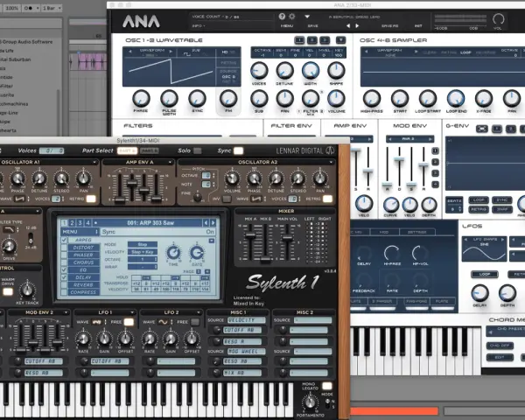Open LFO 1 header dropdown

[132, 312]
